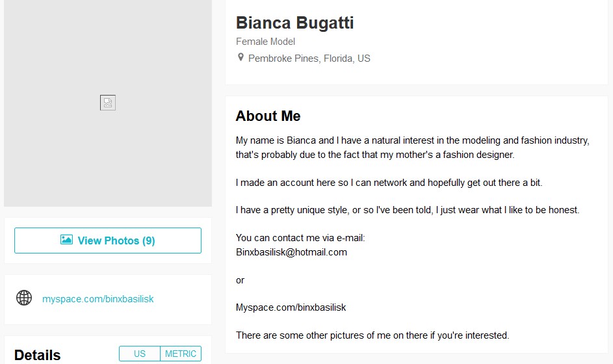This screenshot has height=364, width=613.
Task: Switch details to METRIC units
Action: [x=181, y=354]
